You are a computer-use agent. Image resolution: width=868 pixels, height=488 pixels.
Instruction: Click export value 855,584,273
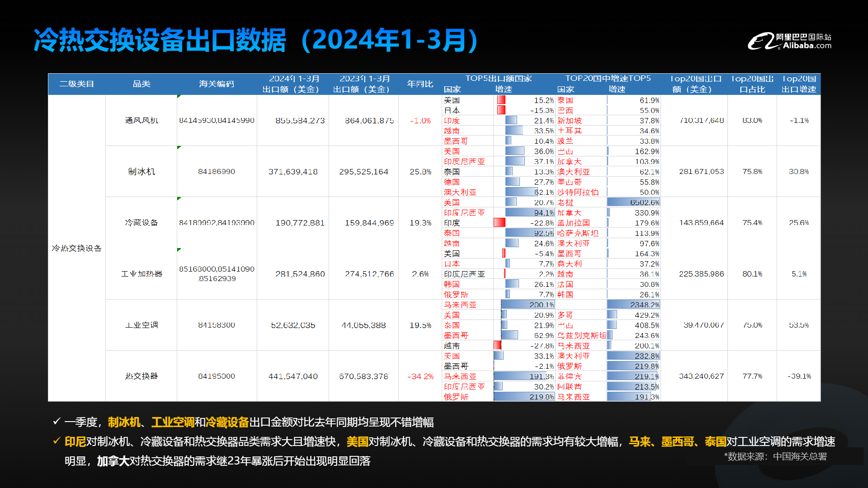coord(300,121)
